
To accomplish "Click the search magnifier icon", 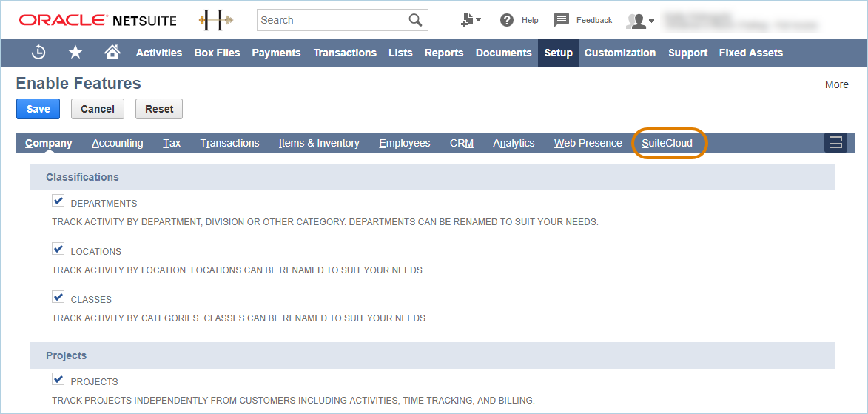I will click(415, 20).
